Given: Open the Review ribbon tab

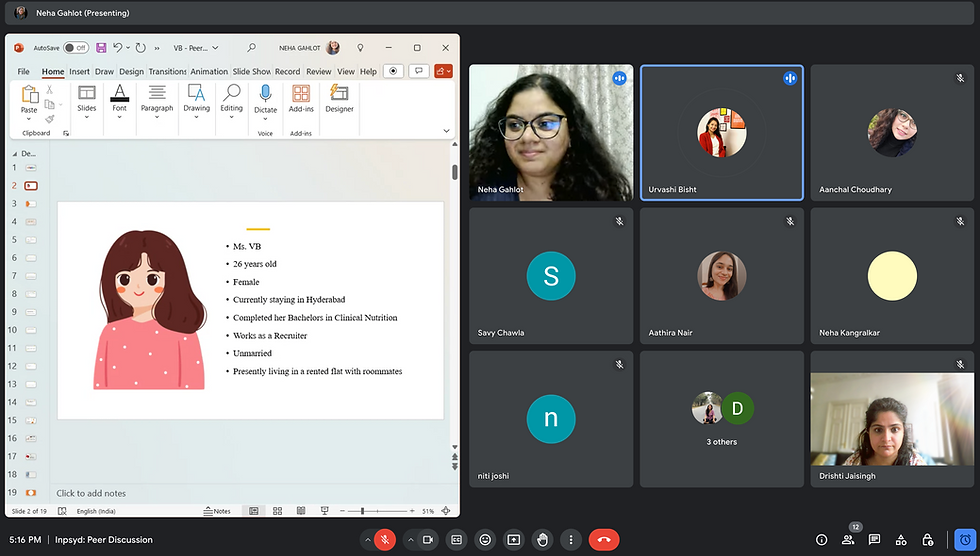Looking at the screenshot, I should click(319, 72).
